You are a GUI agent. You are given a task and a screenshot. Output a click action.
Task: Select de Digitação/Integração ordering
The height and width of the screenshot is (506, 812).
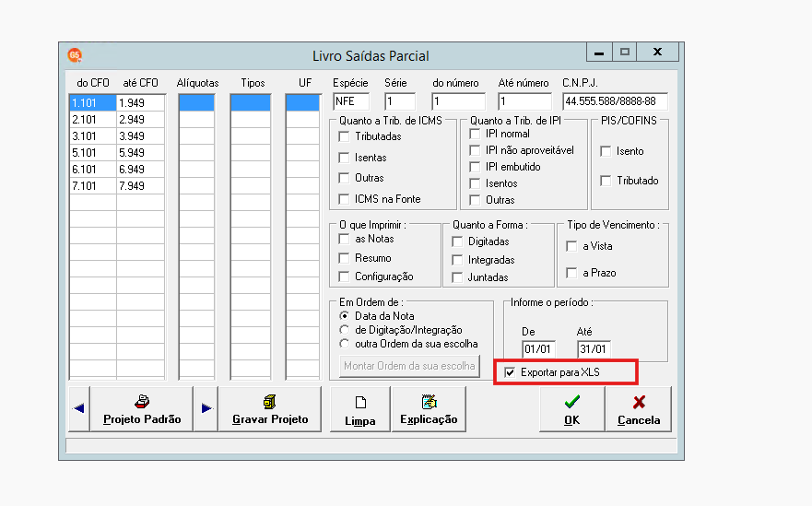pyautogui.click(x=344, y=330)
